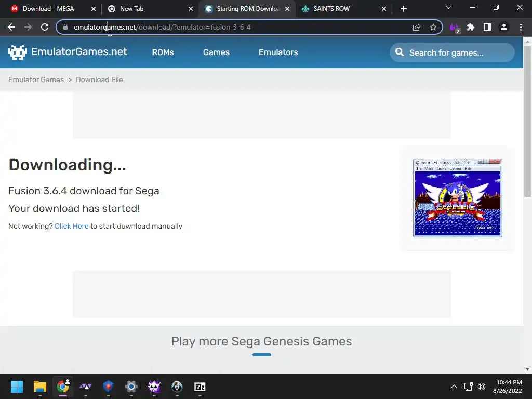This screenshot has width=532, height=399.
Task: Go back to the previous page
Action: point(11,27)
